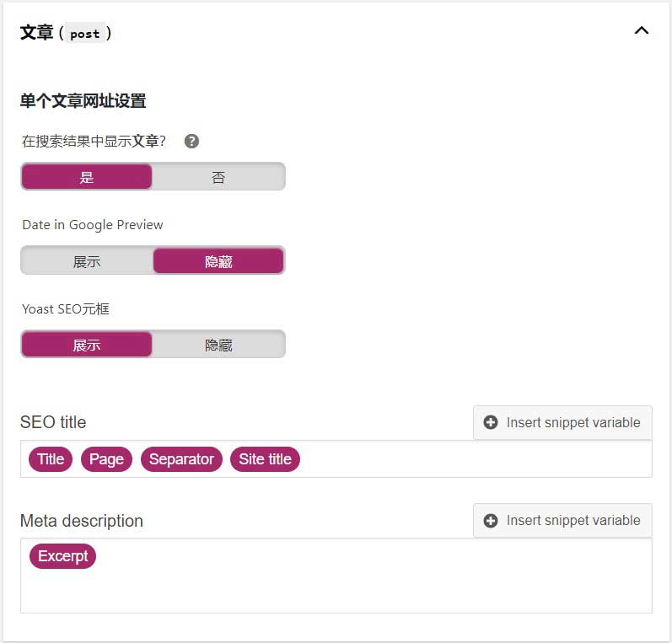
Task: Collapse the 文章 post section chevron
Action: click(x=642, y=31)
